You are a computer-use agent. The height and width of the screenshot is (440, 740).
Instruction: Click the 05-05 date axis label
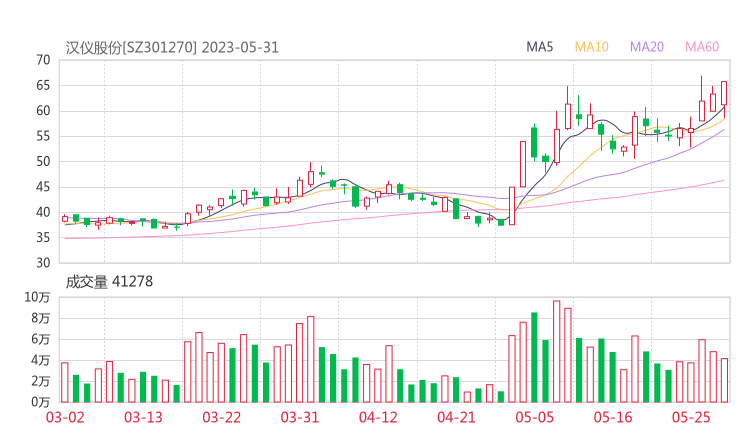534,417
